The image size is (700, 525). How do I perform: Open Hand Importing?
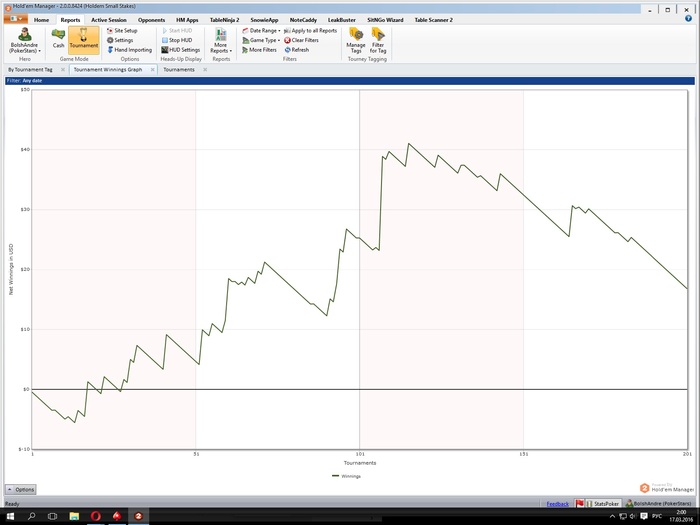pyautogui.click(x=129, y=50)
